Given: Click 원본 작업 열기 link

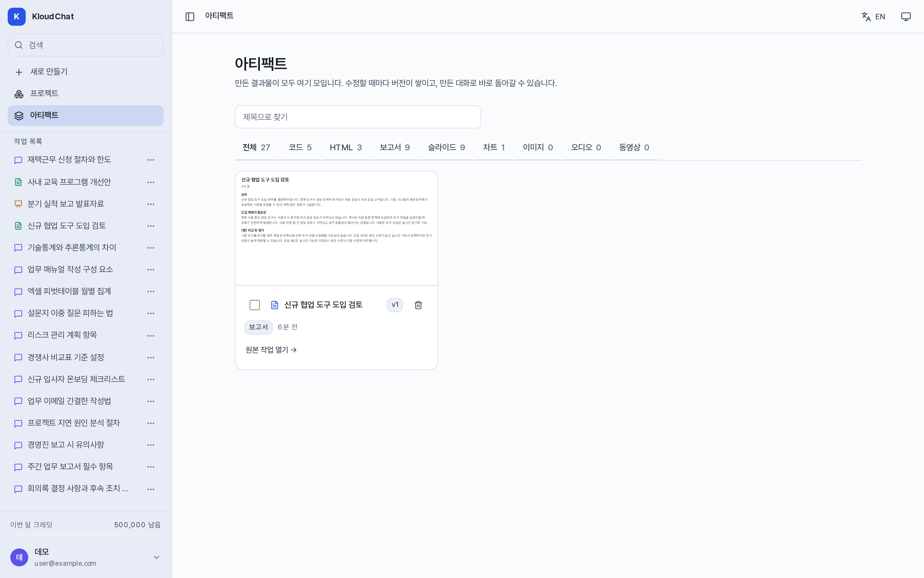Looking at the screenshot, I should point(271,350).
